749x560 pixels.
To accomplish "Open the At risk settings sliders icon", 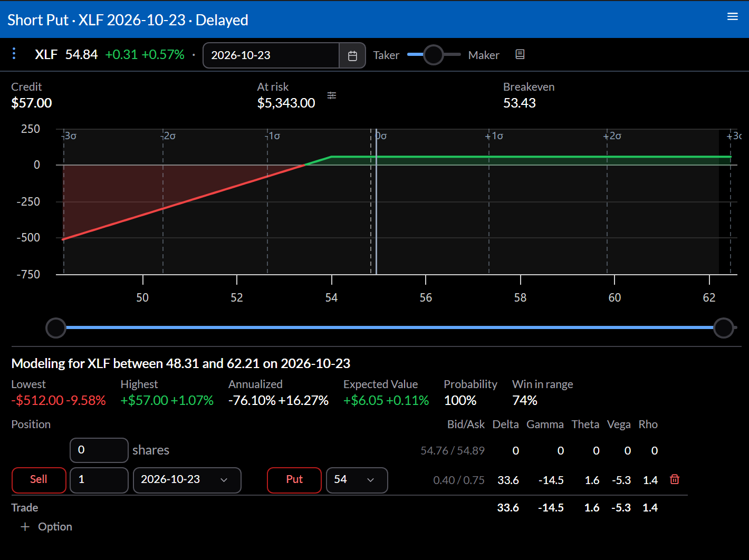I will click(x=332, y=95).
